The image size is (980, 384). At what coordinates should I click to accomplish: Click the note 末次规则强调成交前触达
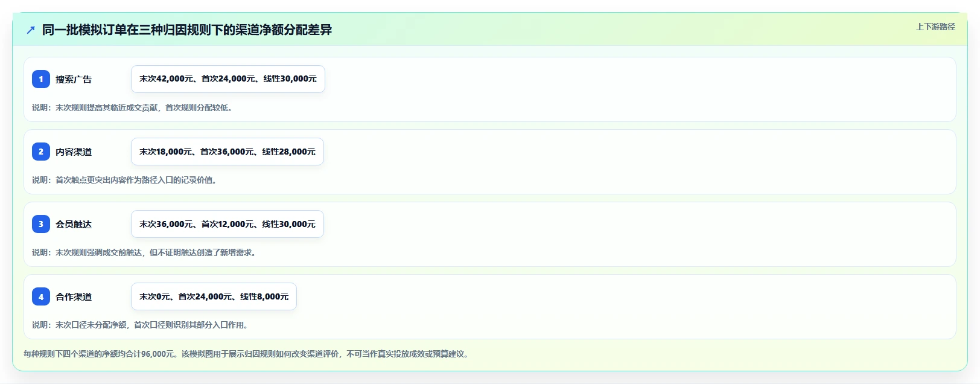click(145, 252)
